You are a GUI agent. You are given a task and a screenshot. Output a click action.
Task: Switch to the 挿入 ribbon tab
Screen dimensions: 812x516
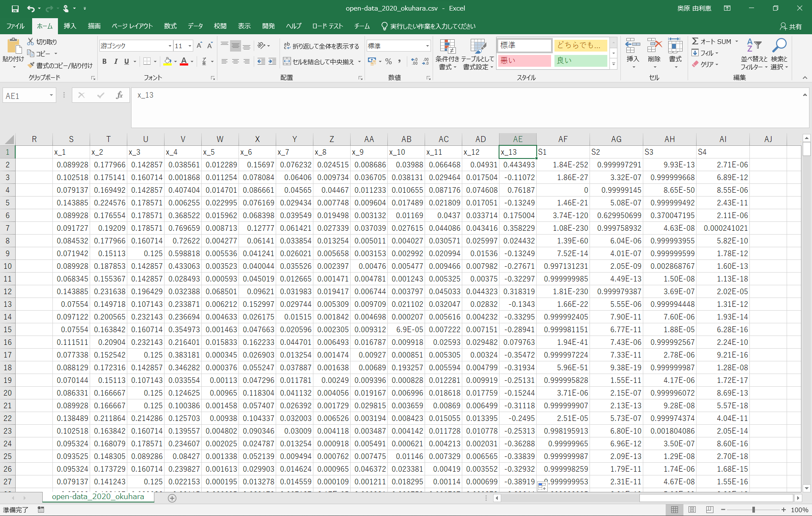(70, 26)
